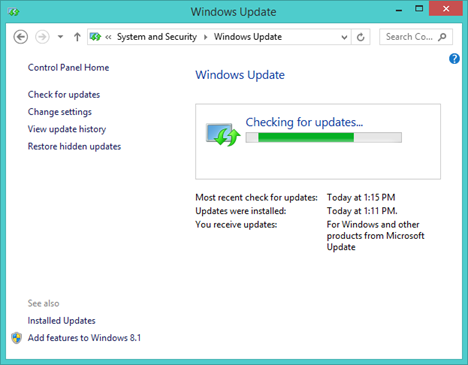Click the 'Today at 1:15 PM' value
Screen dimensions: 468x365
pos(361,197)
